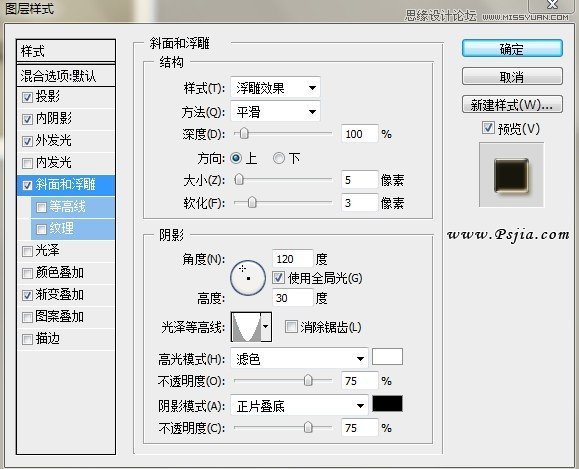The height and width of the screenshot is (469, 579).
Task: Click the 新建样式(W)... button
Action: pos(512,105)
